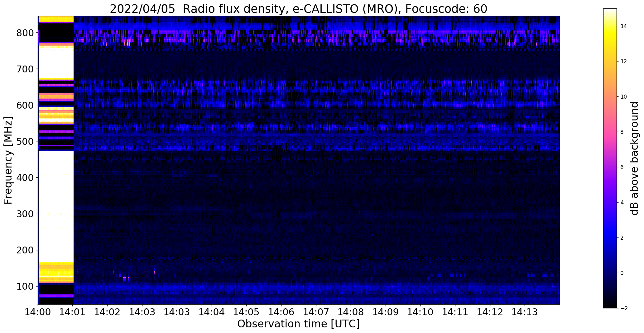
Task: Click the colorbar tick label 14
Action: pyautogui.click(x=624, y=26)
